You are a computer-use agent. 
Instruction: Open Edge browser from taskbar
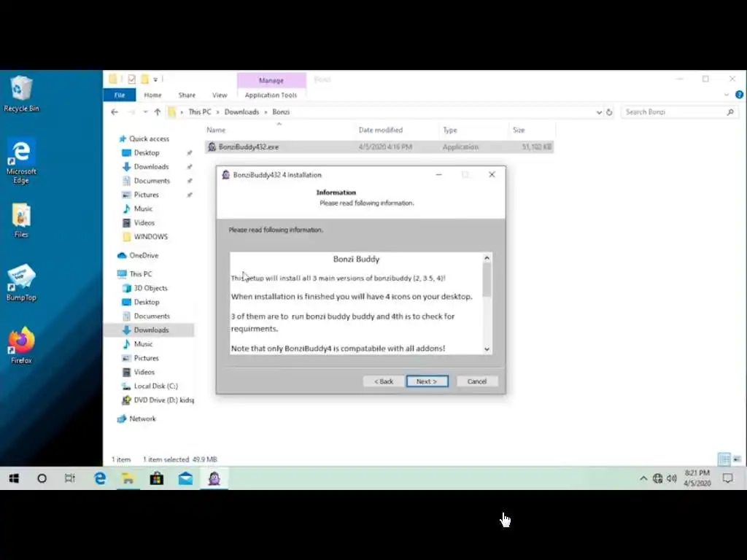(x=99, y=478)
